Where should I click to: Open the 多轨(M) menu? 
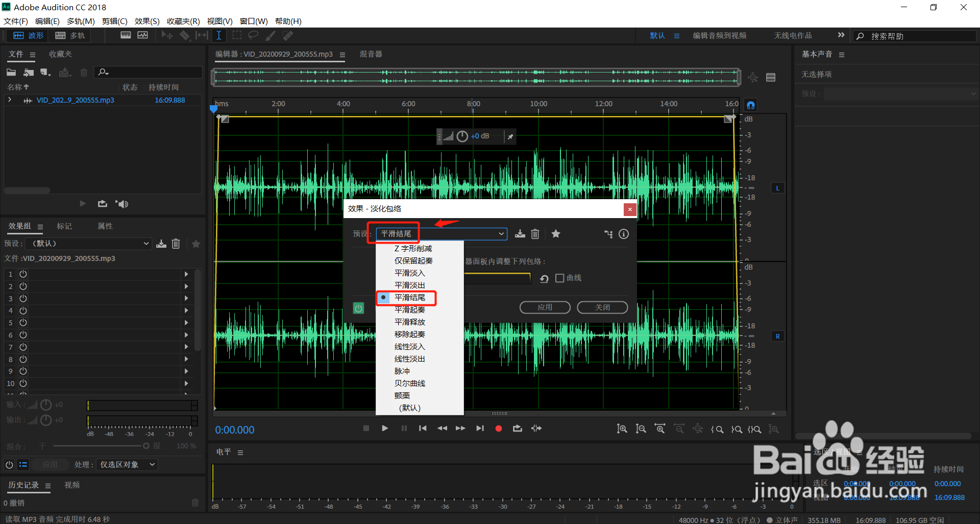click(x=81, y=21)
